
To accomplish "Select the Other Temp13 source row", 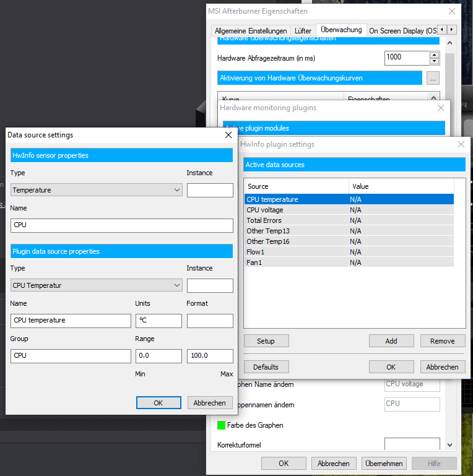I will (x=349, y=231).
